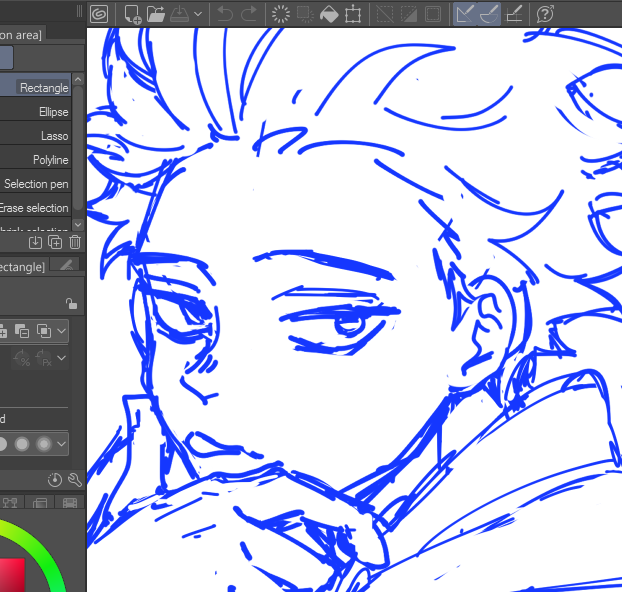The height and width of the screenshot is (592, 622).
Task: Click the Invert selected area icon
Action: point(409,14)
